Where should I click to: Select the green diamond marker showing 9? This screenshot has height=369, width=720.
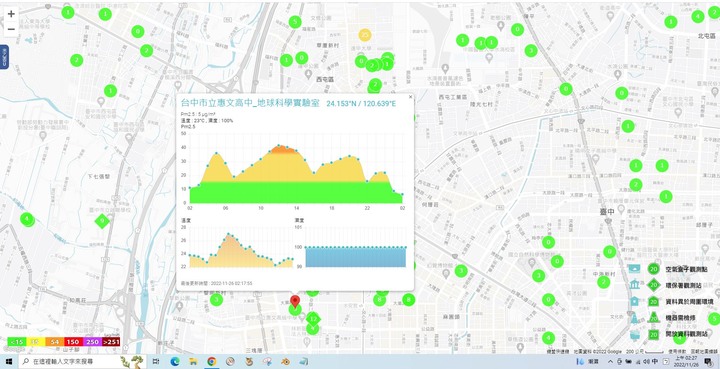click(102, 222)
